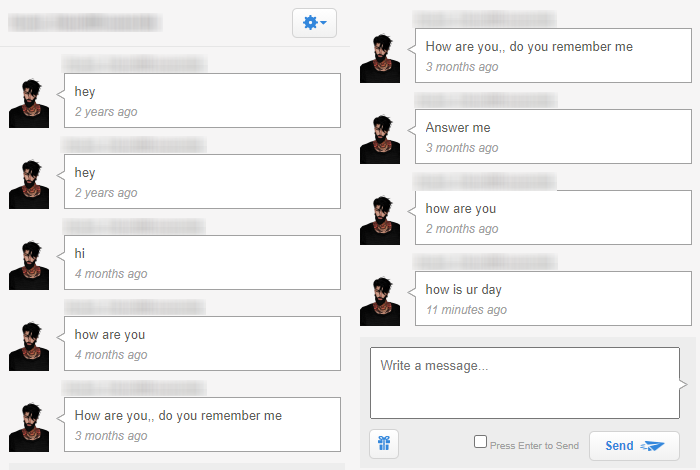
Task: Click the avatar beside the first 'hey' message
Action: [29, 103]
